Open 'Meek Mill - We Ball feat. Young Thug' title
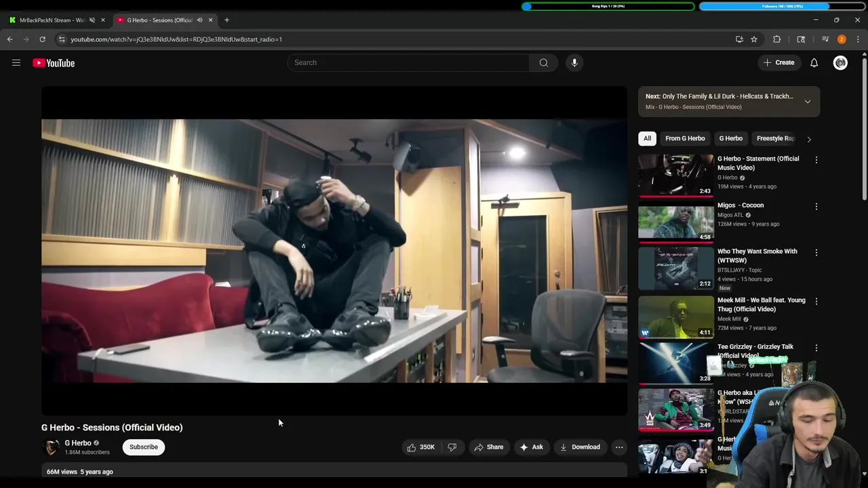 pos(762,304)
